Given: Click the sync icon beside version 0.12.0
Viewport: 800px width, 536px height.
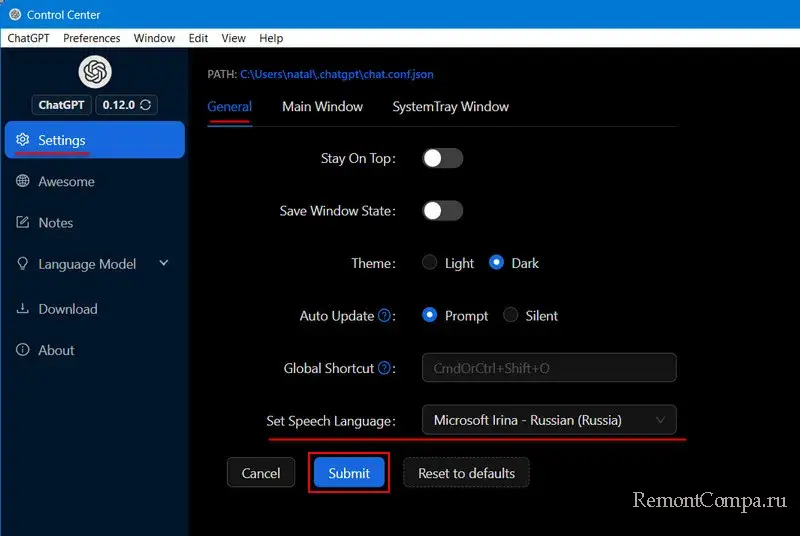Looking at the screenshot, I should pyautogui.click(x=146, y=105).
